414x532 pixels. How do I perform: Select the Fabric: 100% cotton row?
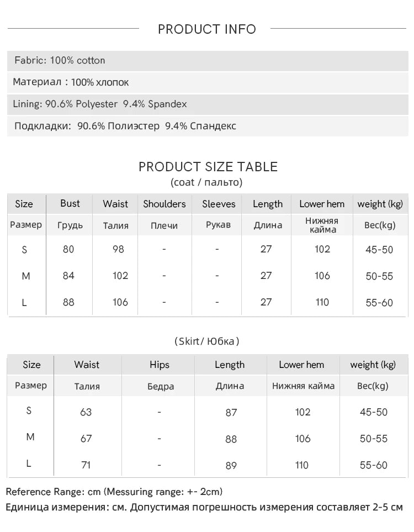pyautogui.click(x=208, y=61)
